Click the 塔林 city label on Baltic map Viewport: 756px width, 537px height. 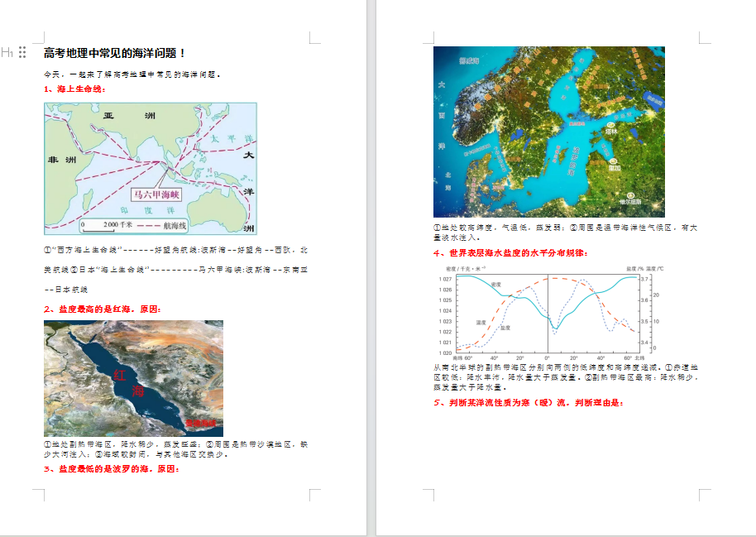[x=611, y=131]
